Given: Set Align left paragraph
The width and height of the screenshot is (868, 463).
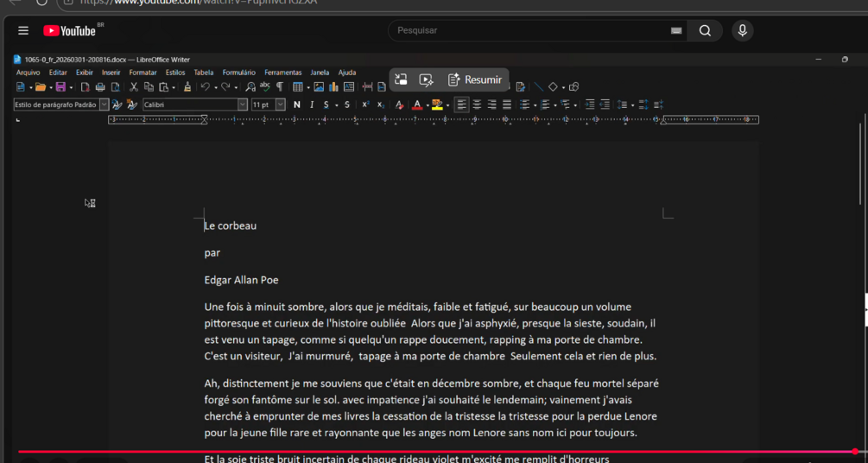Looking at the screenshot, I should (462, 105).
